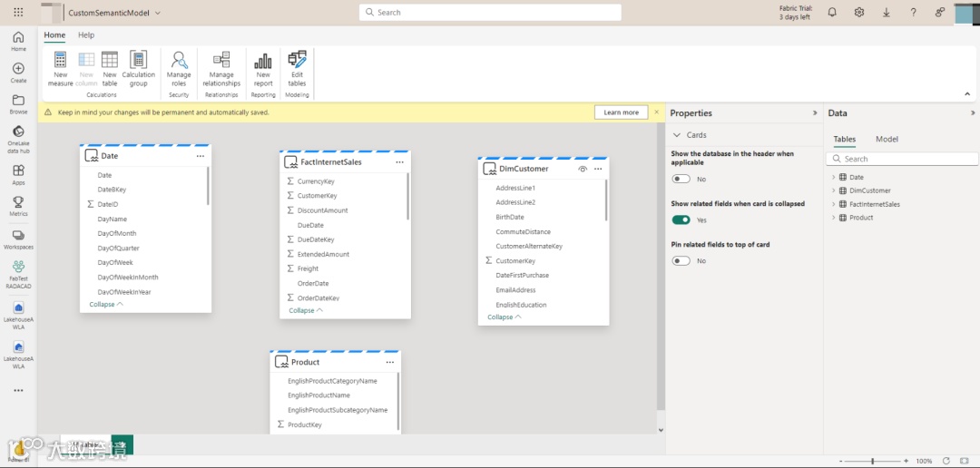Click the fit to page icon
This screenshot has width=980, height=468.
click(964, 461)
